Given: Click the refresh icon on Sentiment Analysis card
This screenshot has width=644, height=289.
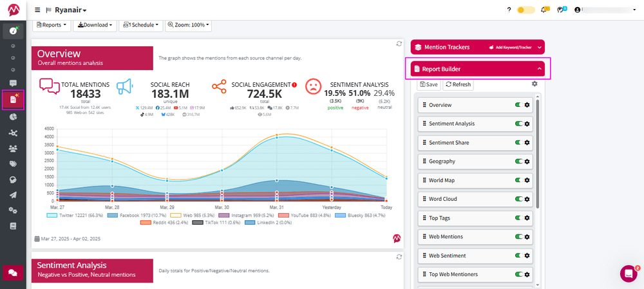Looking at the screenshot, I should (399, 257).
